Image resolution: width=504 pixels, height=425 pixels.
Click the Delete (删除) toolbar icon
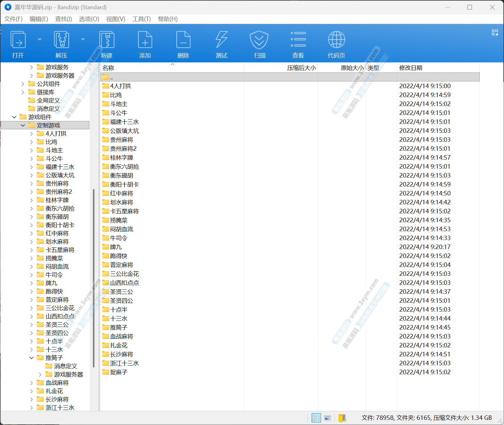(183, 40)
